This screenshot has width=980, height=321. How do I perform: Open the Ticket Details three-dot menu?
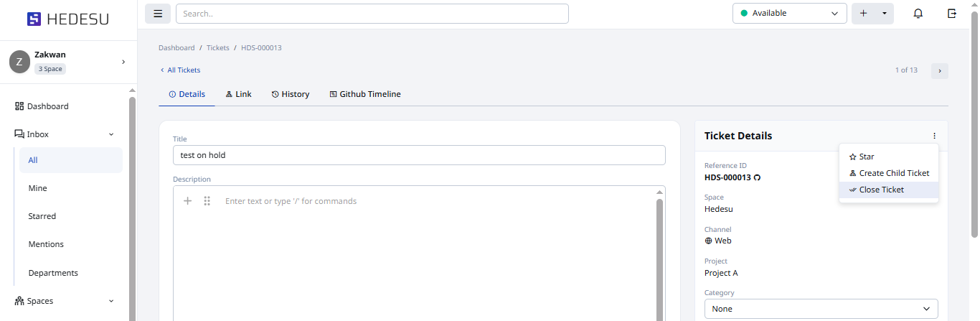tap(934, 136)
